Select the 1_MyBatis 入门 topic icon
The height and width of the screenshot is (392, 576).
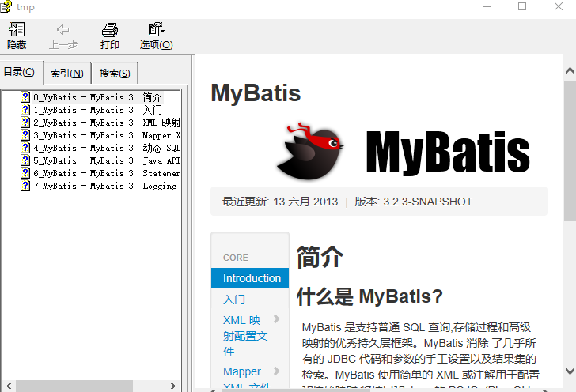(x=25, y=110)
